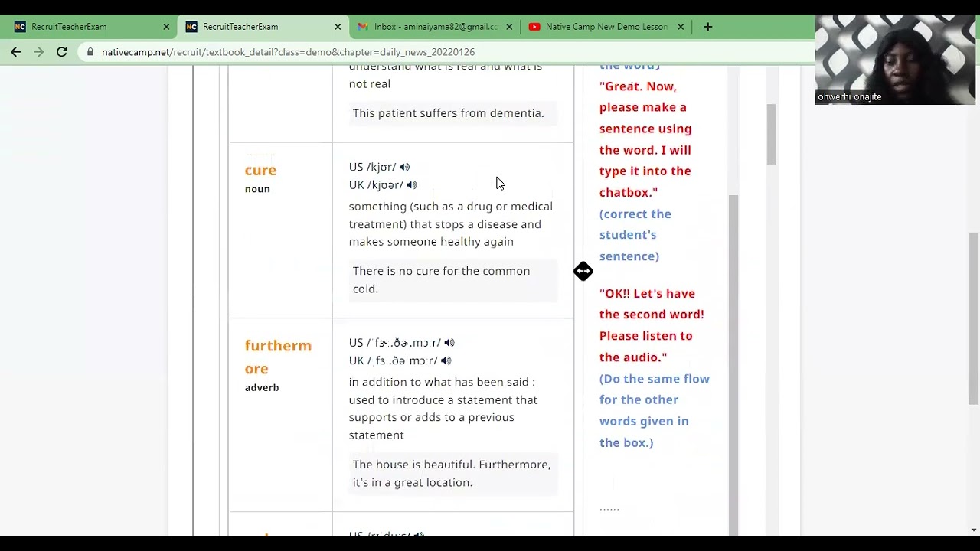This screenshot has width=980, height=551.
Task: Switch to Inbox aminaiyama82 Gmail tab
Action: (x=433, y=27)
